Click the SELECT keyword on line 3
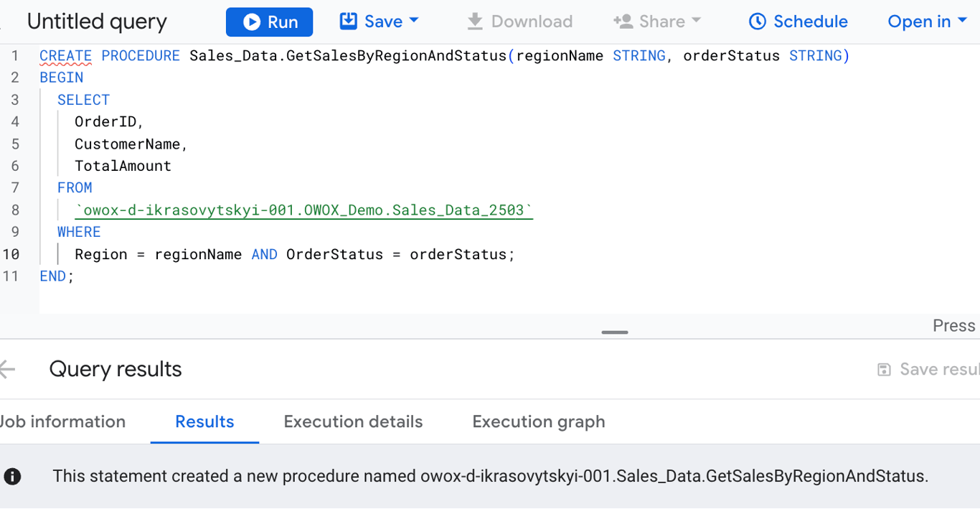The width and height of the screenshot is (980, 509). pyautogui.click(x=83, y=100)
